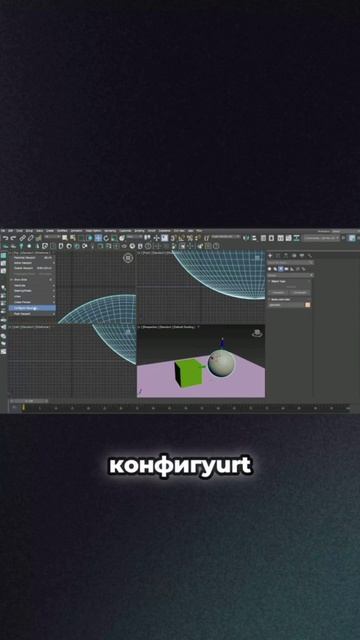Activate the highlighted Select and Move tool

click(98, 238)
